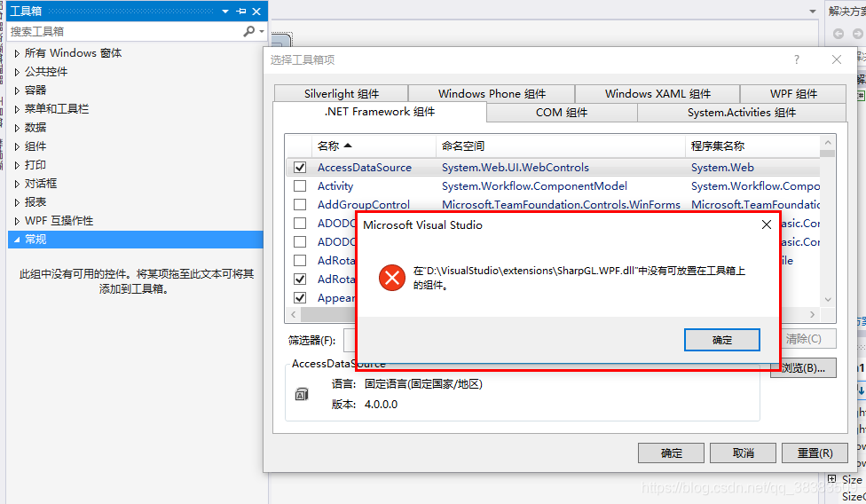Check the first ADODC row checkbox
866x504 pixels.
(x=300, y=223)
